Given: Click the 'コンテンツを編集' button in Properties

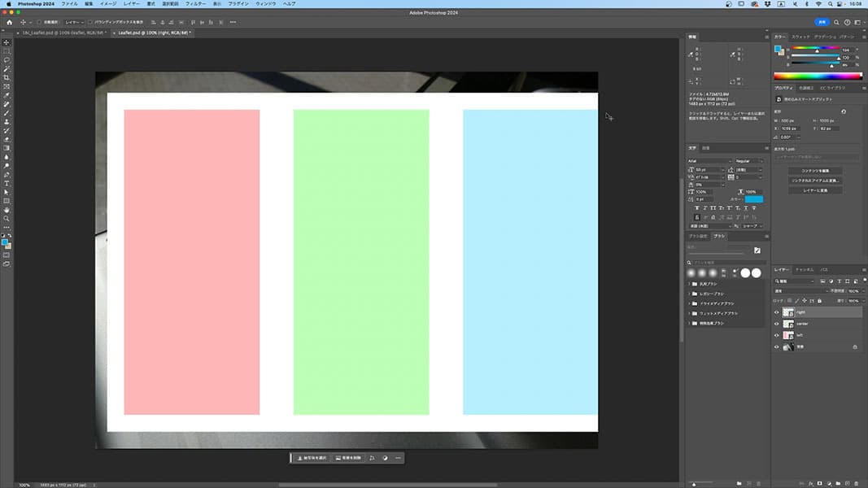Looking at the screenshot, I should click(814, 170).
